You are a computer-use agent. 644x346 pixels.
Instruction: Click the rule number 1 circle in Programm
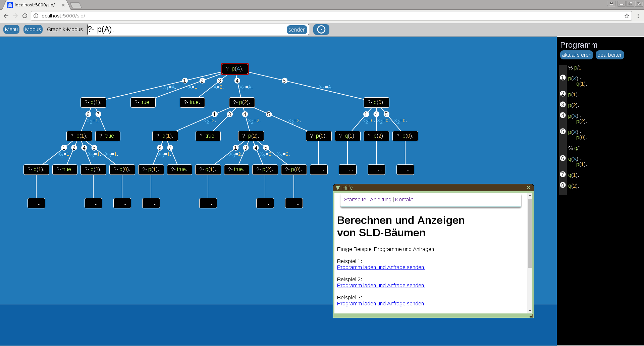563,78
